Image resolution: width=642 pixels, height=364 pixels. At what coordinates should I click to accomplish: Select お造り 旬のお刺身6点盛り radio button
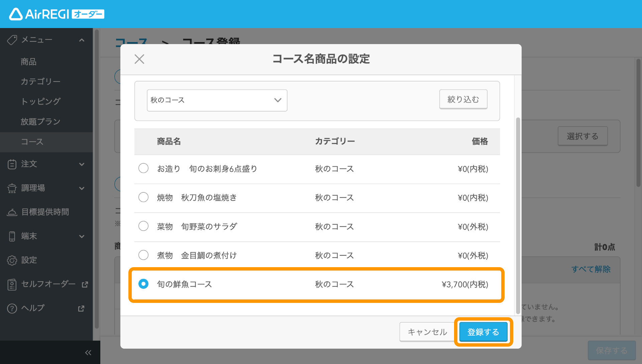pyautogui.click(x=143, y=168)
